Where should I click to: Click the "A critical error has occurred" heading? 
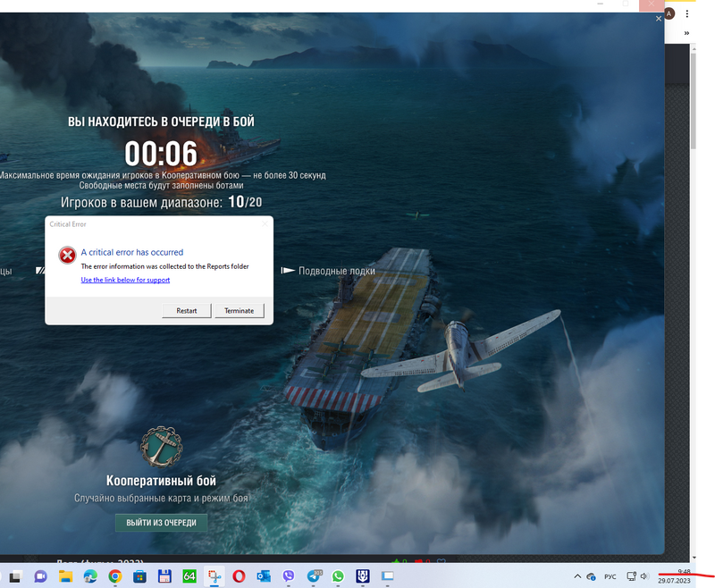tap(132, 252)
